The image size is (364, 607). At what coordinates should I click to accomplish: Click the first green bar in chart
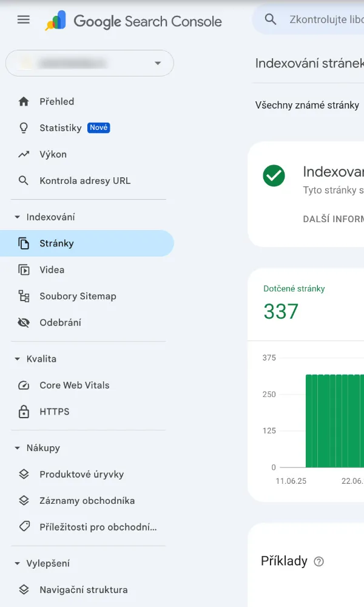(x=309, y=421)
